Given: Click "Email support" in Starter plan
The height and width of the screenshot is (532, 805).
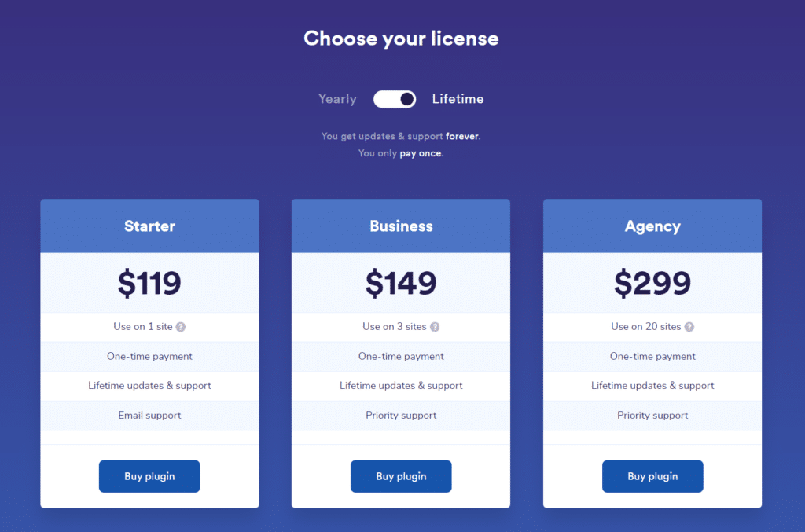Looking at the screenshot, I should 149,416.
